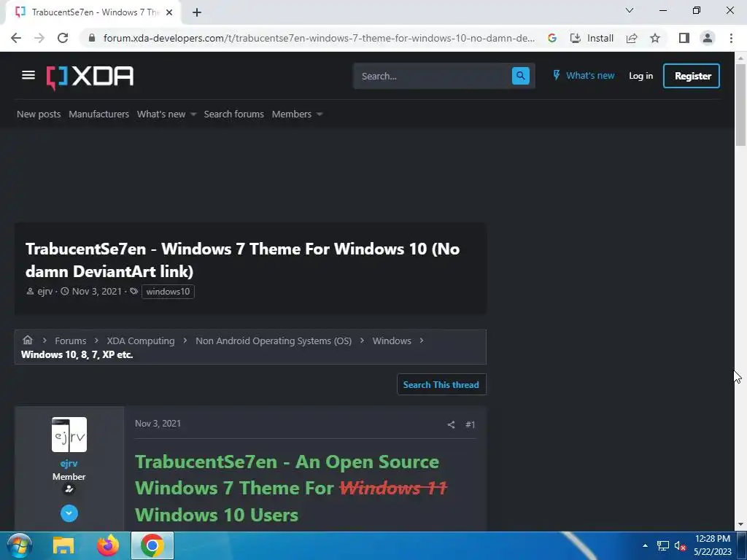Click author ejrv under thread title
The height and width of the screenshot is (560, 747).
click(44, 291)
